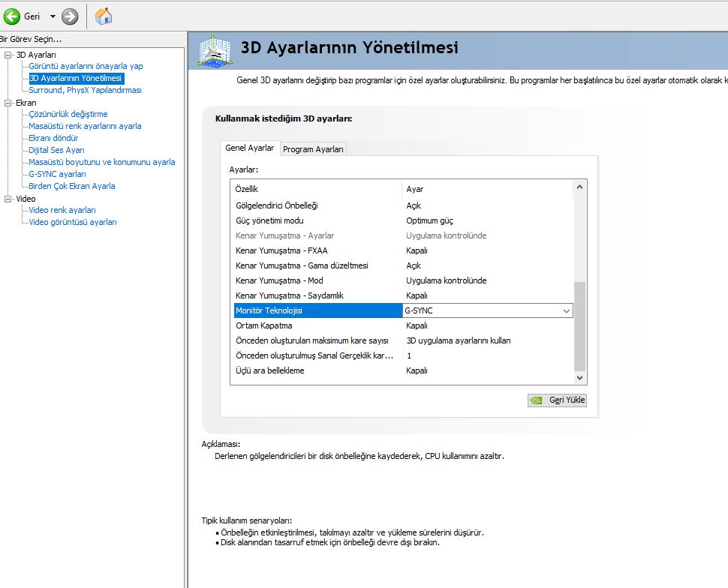Open Masaüstü boyutunu ve konumunu ayarla
The width and height of the screenshot is (728, 588).
click(101, 162)
